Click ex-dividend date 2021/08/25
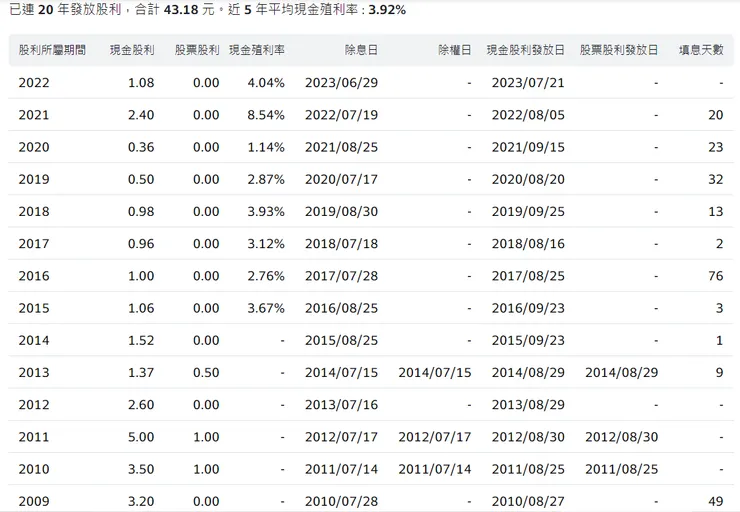740x512 pixels. tap(342, 147)
